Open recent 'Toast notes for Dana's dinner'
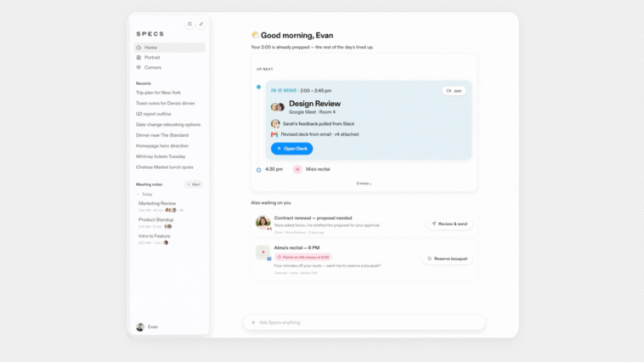This screenshot has width=644, height=362. (x=165, y=103)
